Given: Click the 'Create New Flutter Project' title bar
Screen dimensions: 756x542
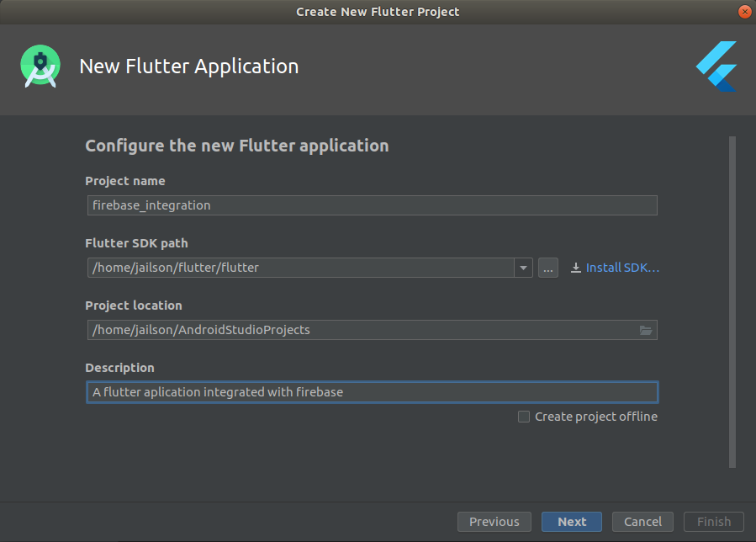Looking at the screenshot, I should click(x=378, y=12).
